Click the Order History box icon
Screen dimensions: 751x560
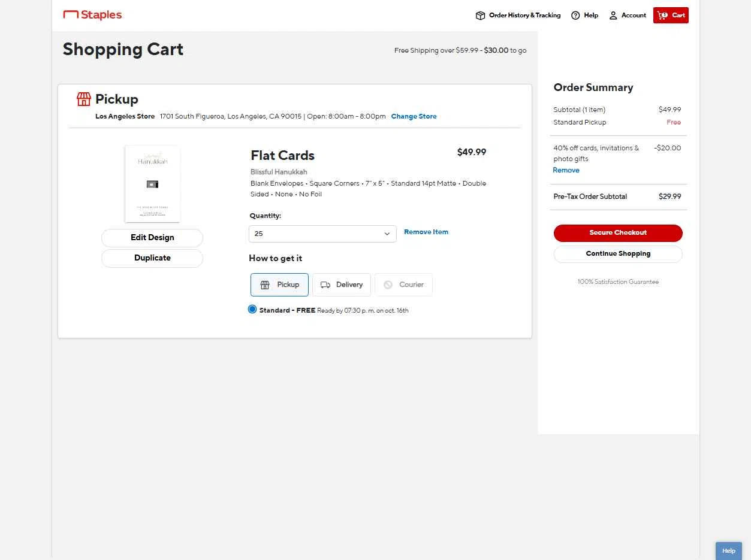point(480,16)
